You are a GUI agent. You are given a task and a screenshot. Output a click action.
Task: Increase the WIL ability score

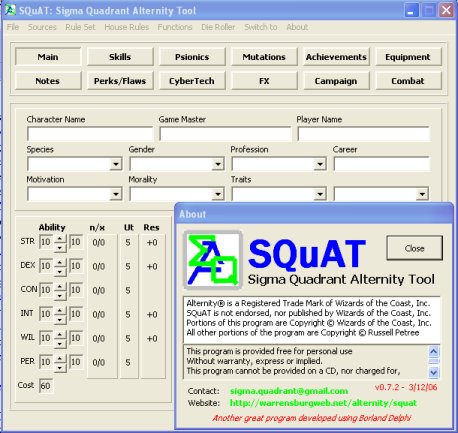click(60, 335)
